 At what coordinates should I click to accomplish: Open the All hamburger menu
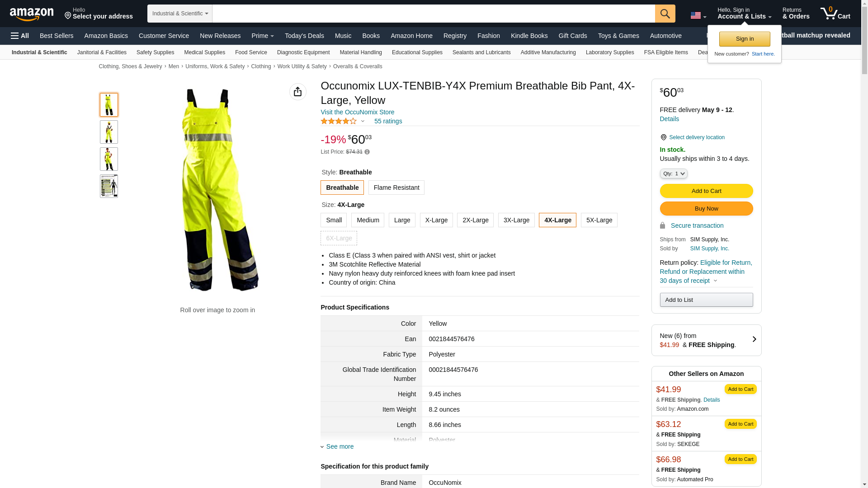[x=20, y=36]
